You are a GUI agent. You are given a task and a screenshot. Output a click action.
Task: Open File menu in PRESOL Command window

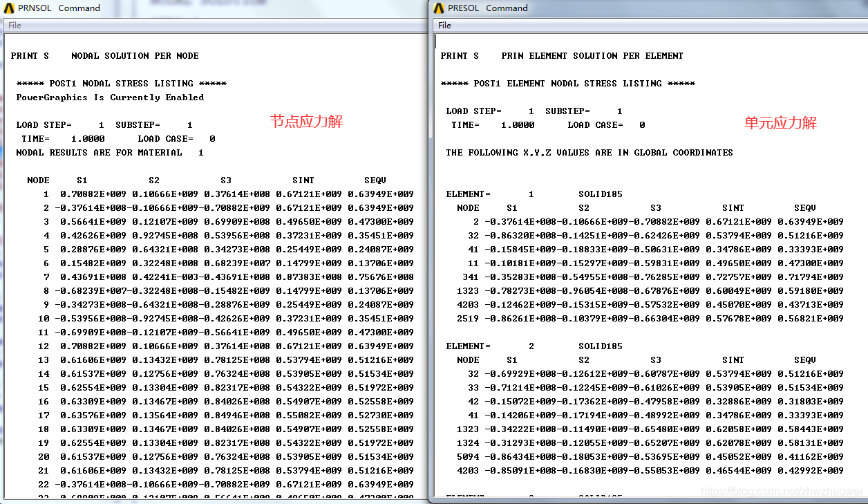coord(444,26)
